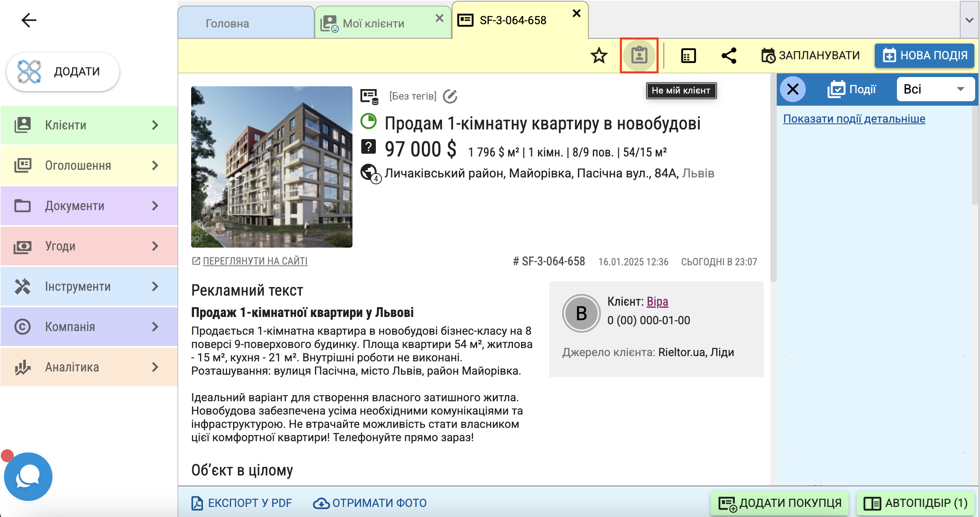Expand the Інструменти chevron arrow
Screen dimensions: 980x517
tap(155, 286)
